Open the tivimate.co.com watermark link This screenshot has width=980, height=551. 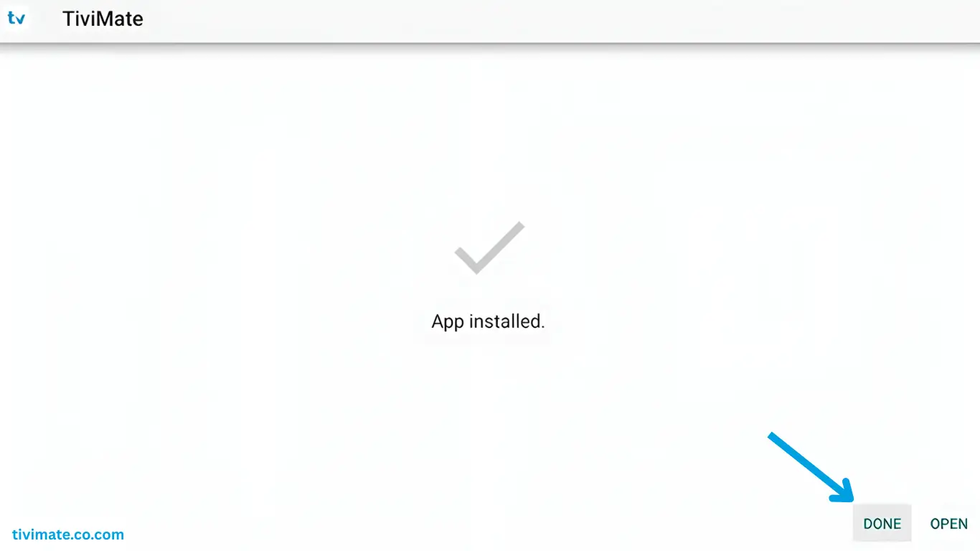[x=68, y=534]
